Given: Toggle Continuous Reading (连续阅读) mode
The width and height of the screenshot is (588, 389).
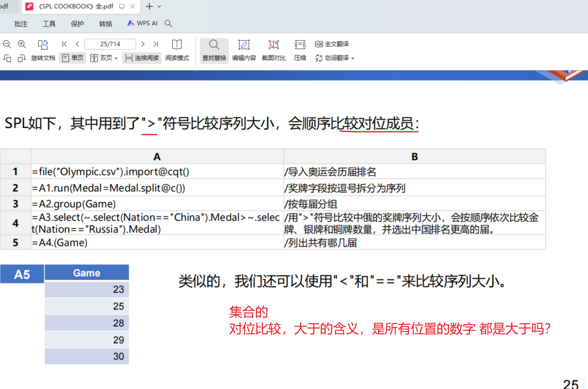Looking at the screenshot, I should (142, 58).
